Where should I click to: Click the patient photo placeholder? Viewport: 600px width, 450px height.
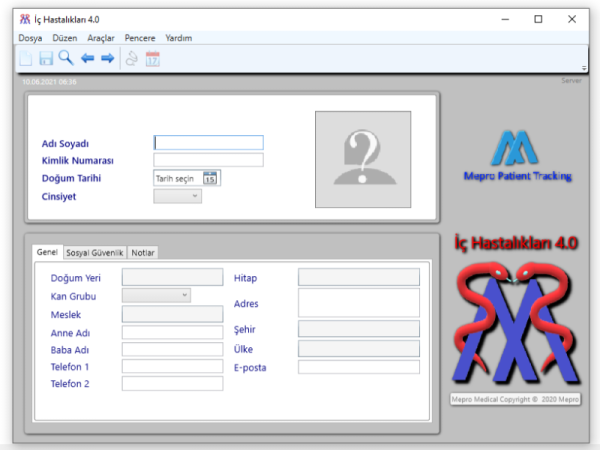(363, 160)
